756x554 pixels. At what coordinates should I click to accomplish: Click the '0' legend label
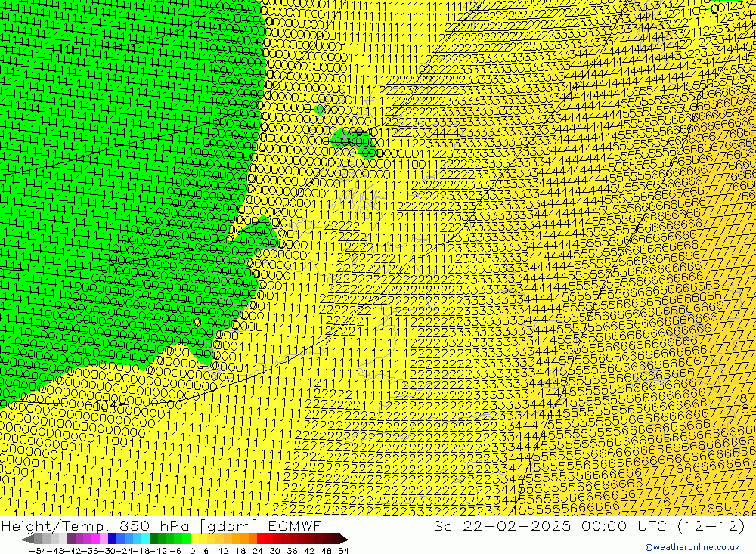[x=192, y=551]
